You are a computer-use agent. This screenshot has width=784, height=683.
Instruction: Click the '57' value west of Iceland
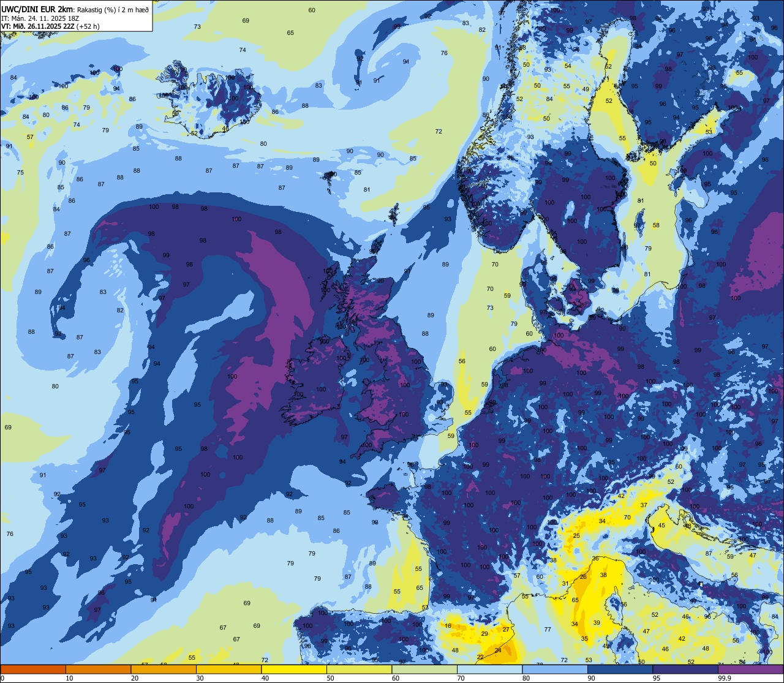pos(30,137)
